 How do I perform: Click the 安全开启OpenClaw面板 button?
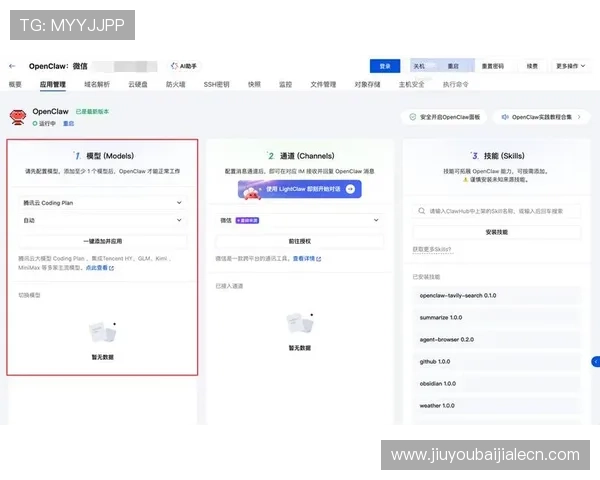[444, 117]
